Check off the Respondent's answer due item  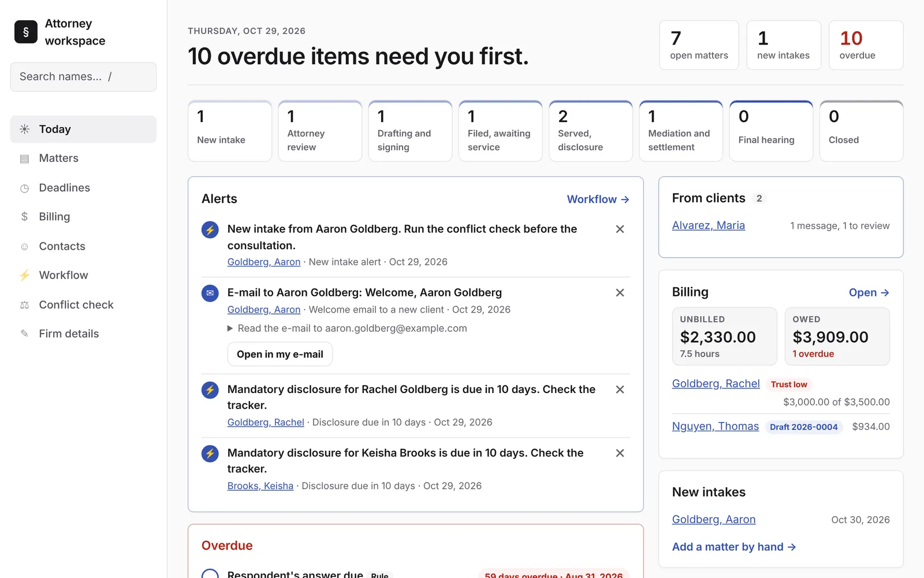(210, 575)
